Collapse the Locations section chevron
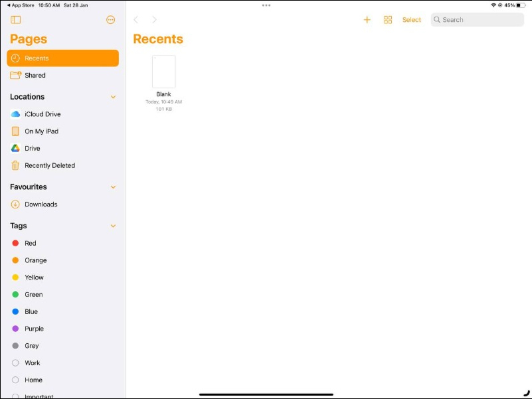532x399 pixels. coord(113,97)
